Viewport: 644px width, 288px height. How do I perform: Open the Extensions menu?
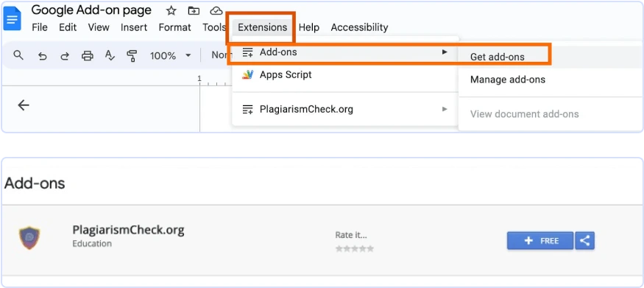(x=263, y=27)
